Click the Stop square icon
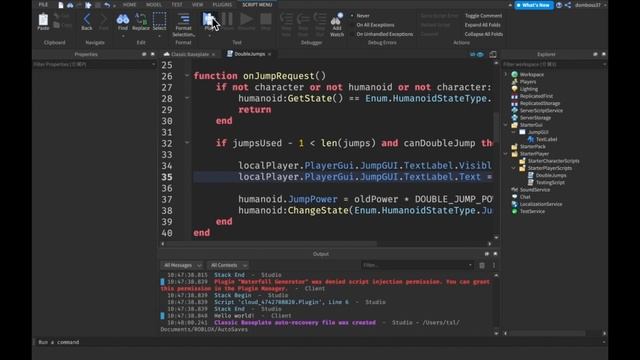 click(266, 19)
